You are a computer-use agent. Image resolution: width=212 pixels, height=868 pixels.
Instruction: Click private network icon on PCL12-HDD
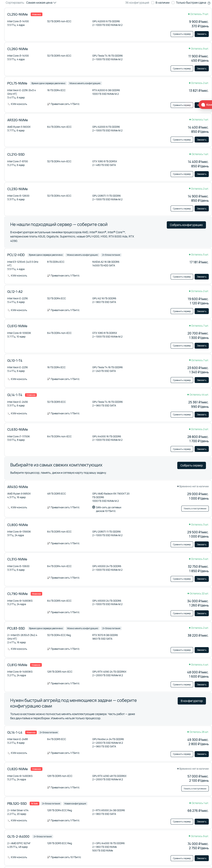48,276
